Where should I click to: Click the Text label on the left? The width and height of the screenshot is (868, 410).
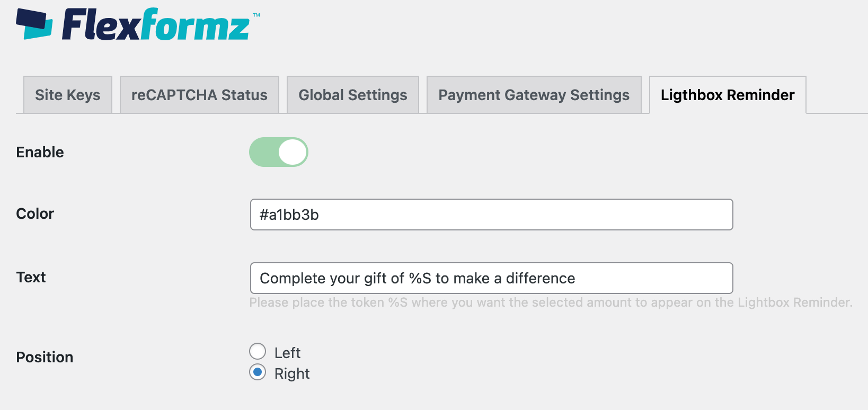pyautogui.click(x=31, y=277)
